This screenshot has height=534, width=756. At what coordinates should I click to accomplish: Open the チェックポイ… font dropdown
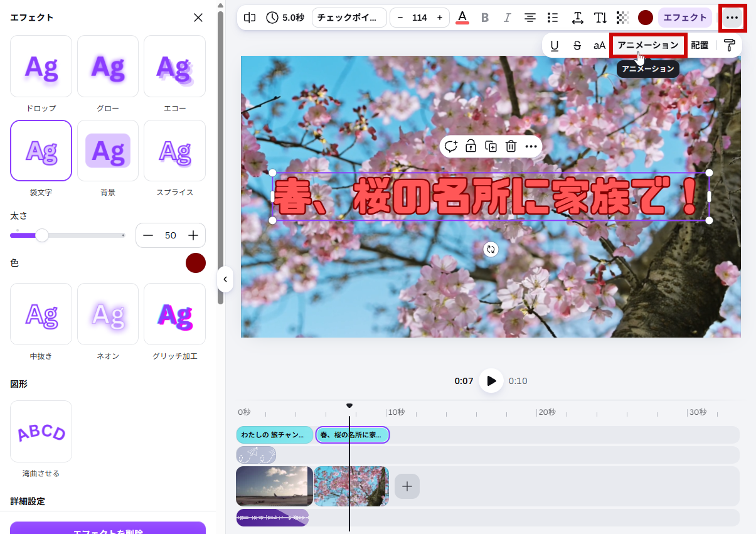(x=349, y=18)
